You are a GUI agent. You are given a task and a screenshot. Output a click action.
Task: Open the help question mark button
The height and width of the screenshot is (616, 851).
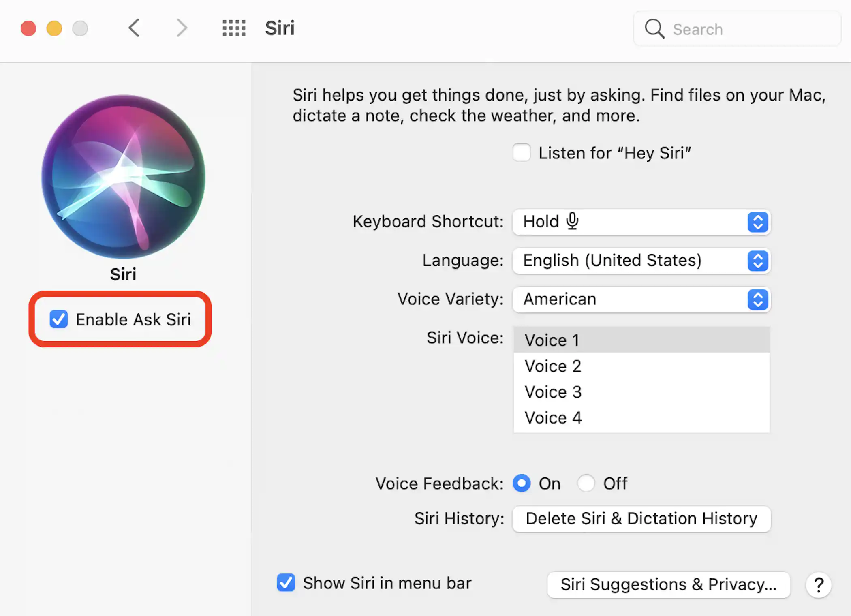coord(818,585)
